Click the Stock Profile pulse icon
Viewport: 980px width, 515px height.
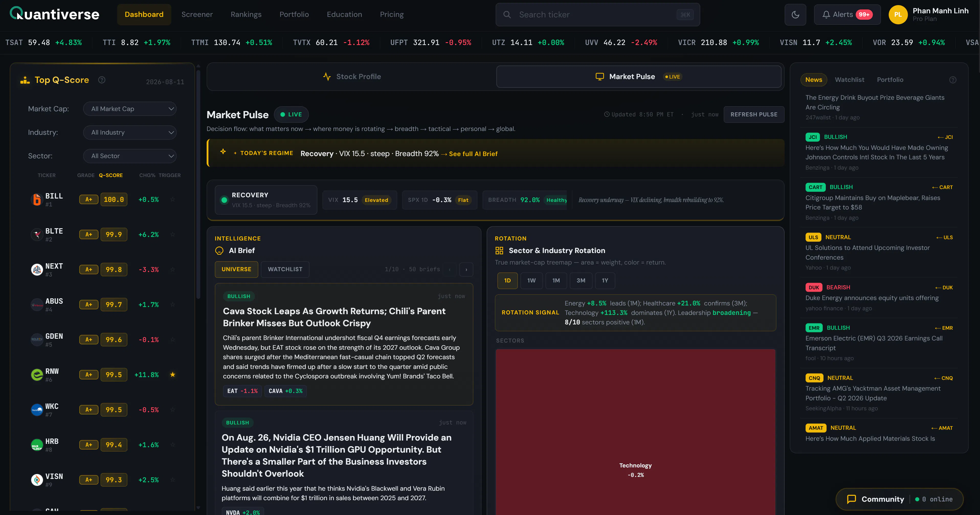point(327,76)
